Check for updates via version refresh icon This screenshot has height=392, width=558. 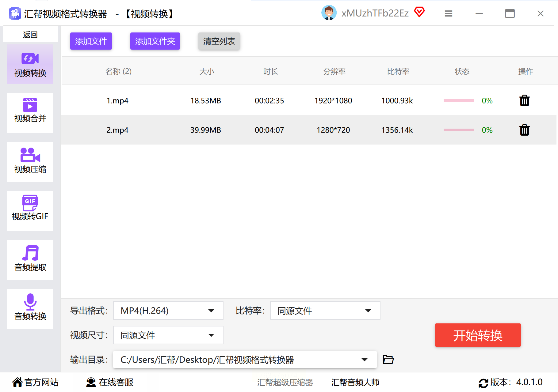tap(483, 383)
